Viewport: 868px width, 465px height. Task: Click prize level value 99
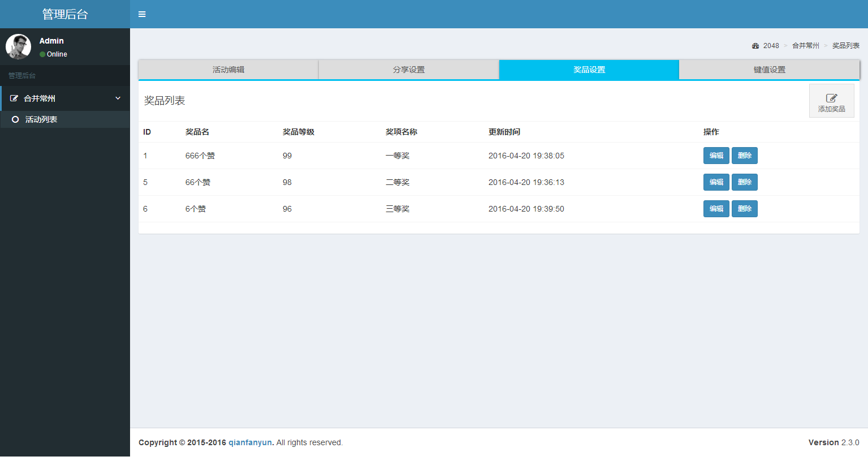(287, 156)
